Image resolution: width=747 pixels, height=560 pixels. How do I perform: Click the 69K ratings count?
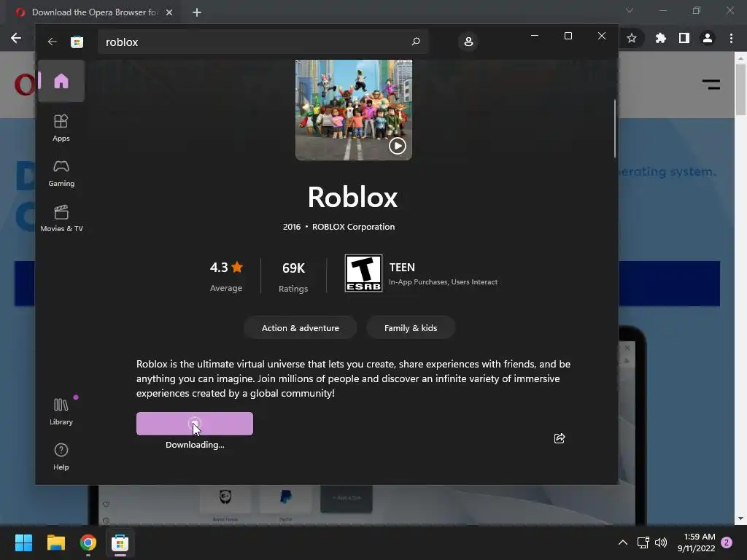[293, 276]
